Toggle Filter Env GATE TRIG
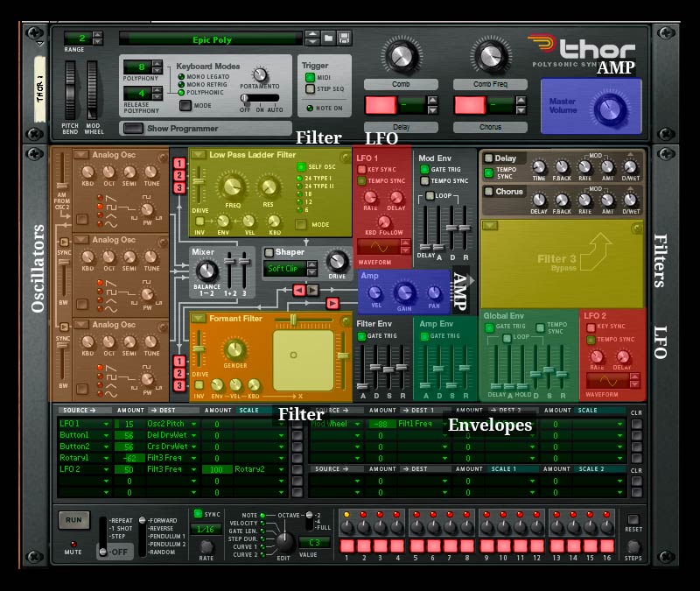The height and width of the screenshot is (591, 700). [x=361, y=336]
